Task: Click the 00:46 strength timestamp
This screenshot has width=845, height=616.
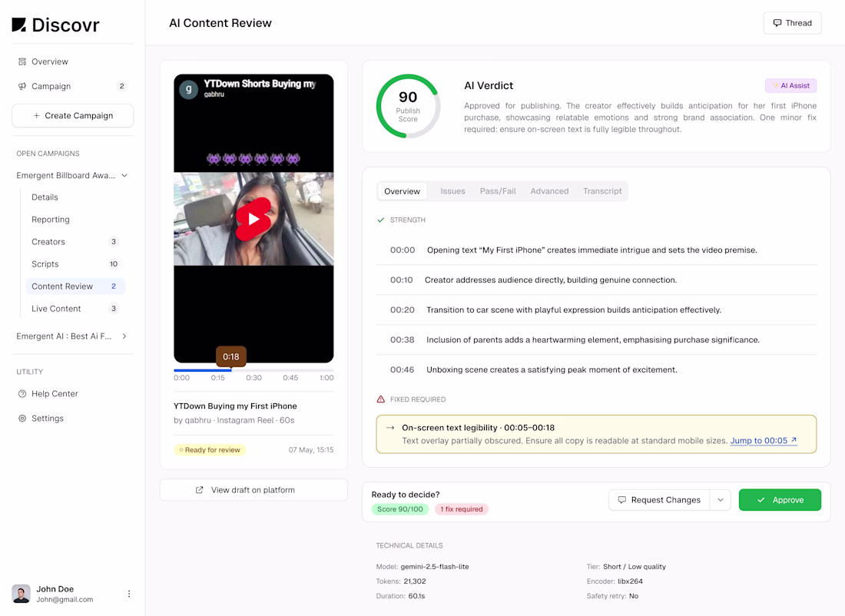Action: coord(403,369)
